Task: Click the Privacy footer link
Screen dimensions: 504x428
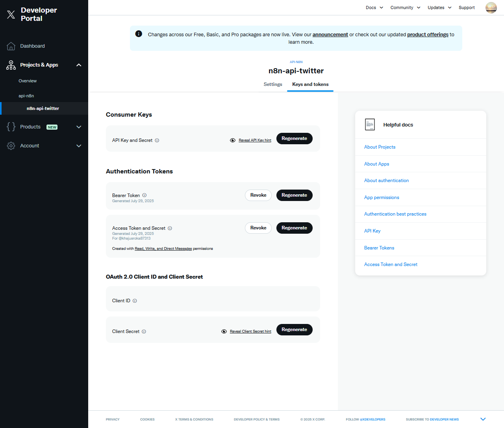Action: click(113, 419)
